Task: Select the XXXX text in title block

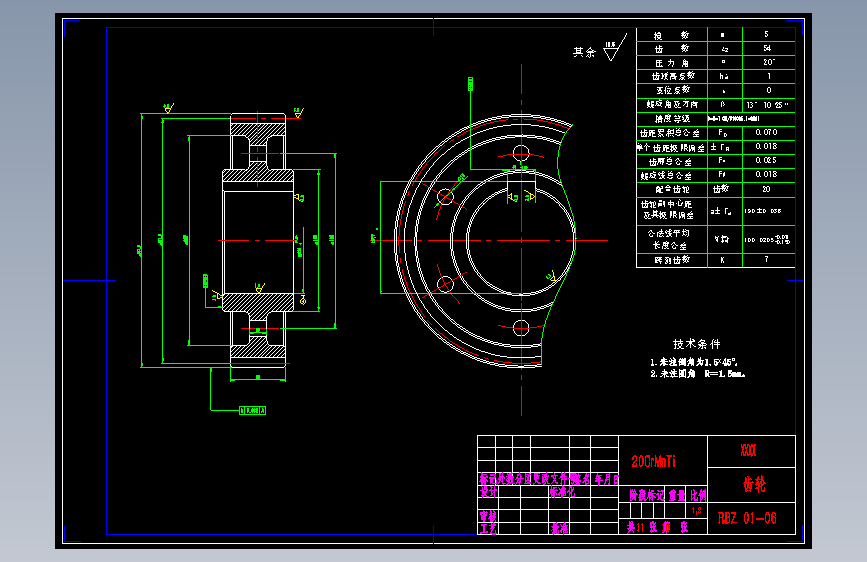Action: pyautogui.click(x=748, y=450)
